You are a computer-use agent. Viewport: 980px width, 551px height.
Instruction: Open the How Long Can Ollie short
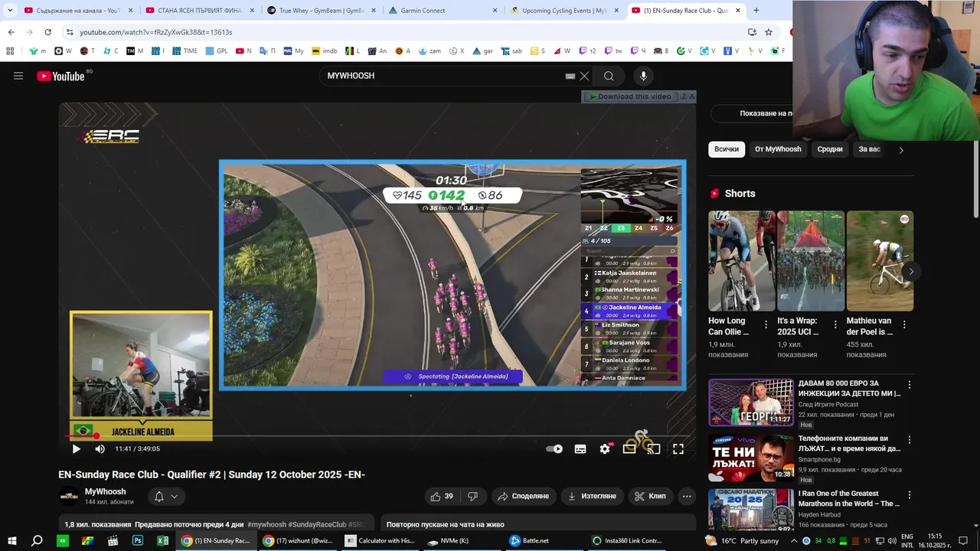(x=741, y=261)
